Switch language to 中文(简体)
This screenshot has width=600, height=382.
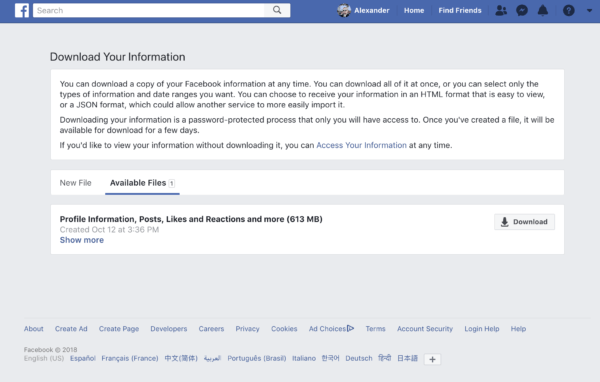coord(181,359)
